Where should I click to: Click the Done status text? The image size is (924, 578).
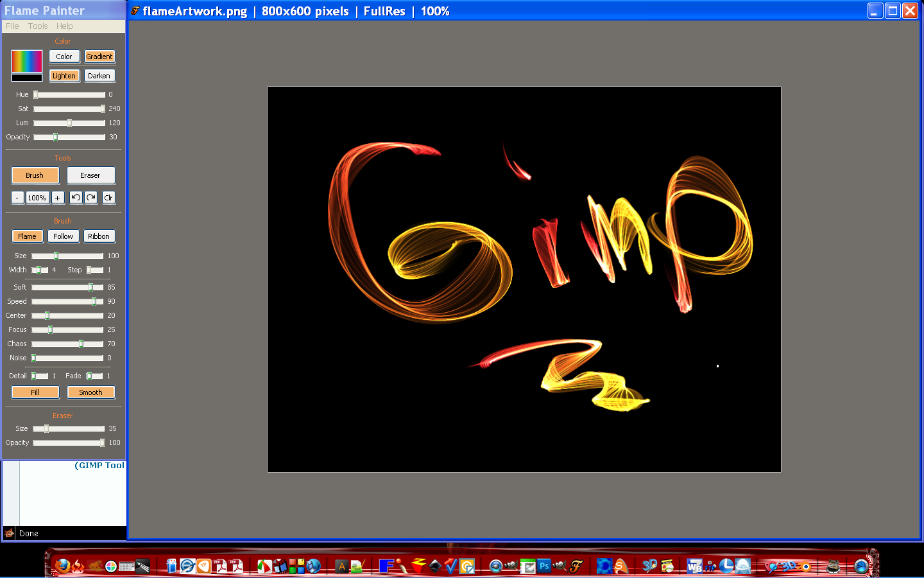[29, 533]
